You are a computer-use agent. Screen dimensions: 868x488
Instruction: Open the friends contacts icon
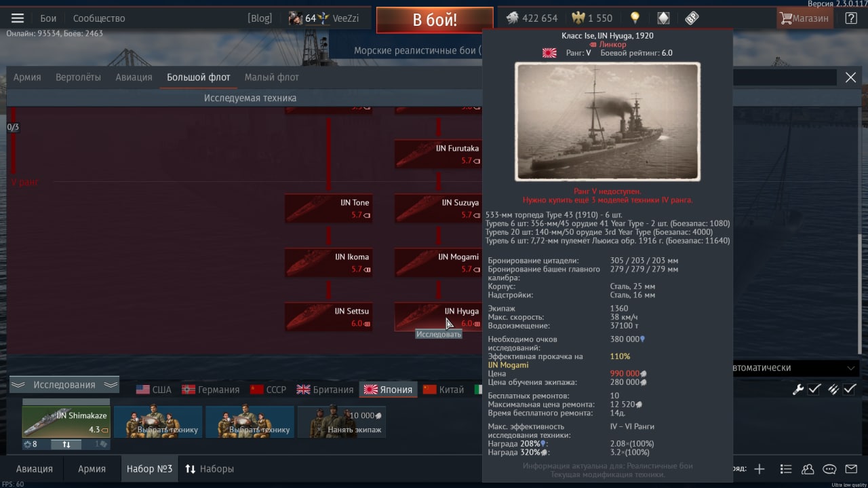pos(808,469)
